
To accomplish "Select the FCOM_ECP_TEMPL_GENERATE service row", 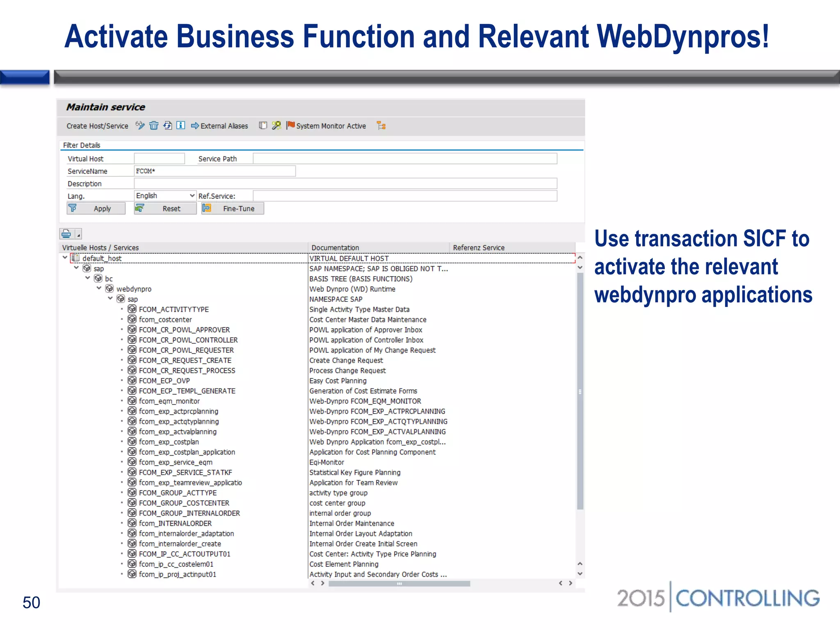I will tap(187, 391).
